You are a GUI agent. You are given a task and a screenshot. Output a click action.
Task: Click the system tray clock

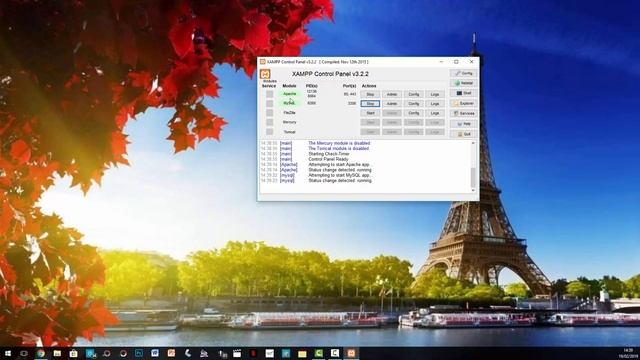[628, 353]
